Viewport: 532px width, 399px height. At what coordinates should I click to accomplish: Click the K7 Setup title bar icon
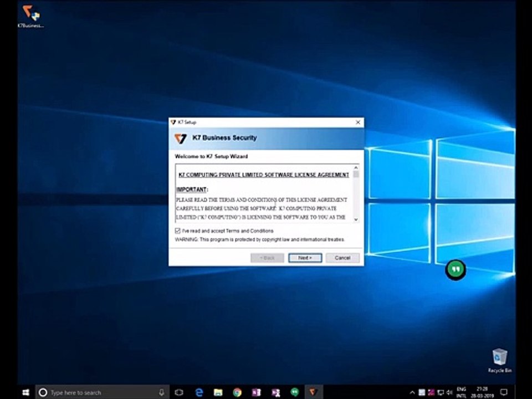click(x=173, y=122)
